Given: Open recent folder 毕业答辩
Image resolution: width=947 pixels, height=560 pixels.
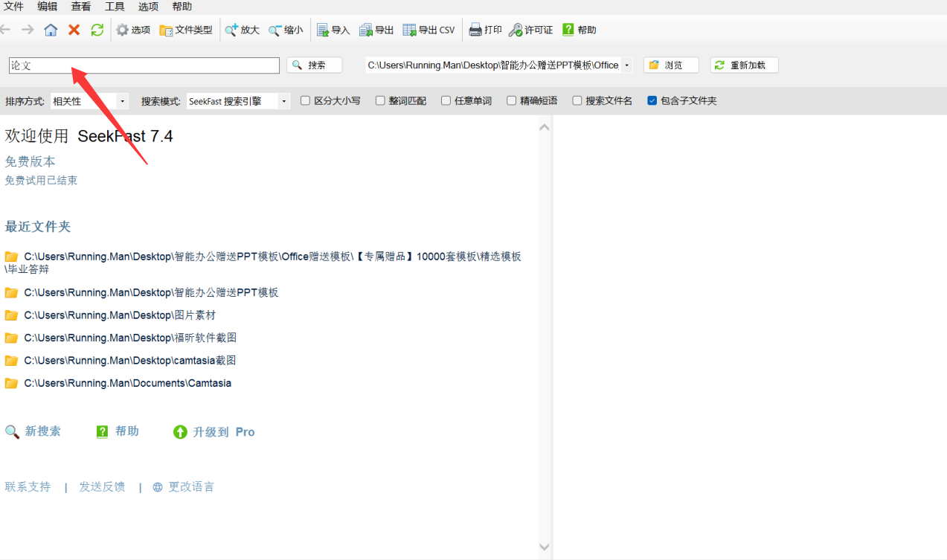Looking at the screenshot, I should pos(263,263).
